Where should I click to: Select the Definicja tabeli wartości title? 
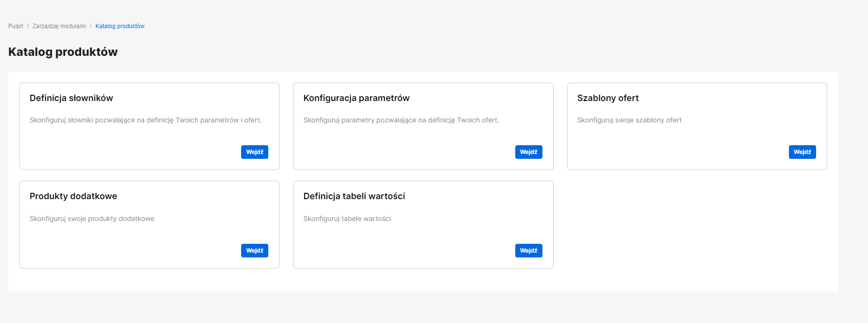pyautogui.click(x=354, y=196)
